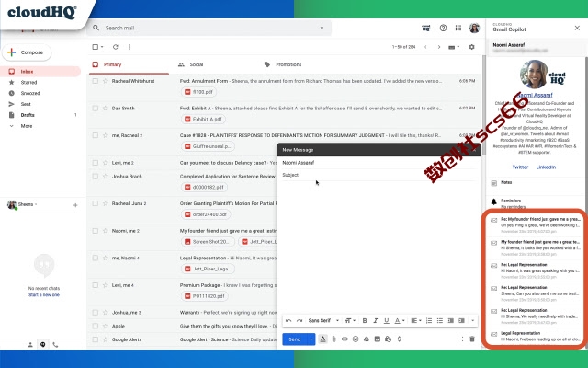Open Sans Serif font dropdown

click(323, 321)
